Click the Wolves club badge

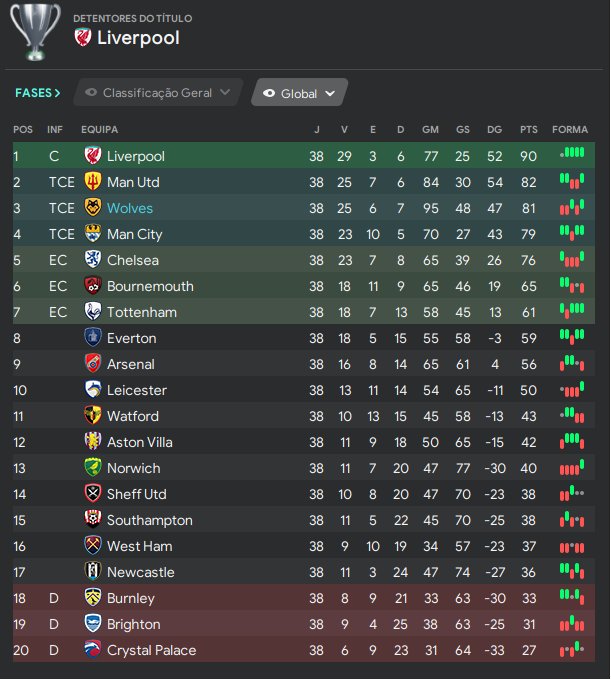pos(93,208)
